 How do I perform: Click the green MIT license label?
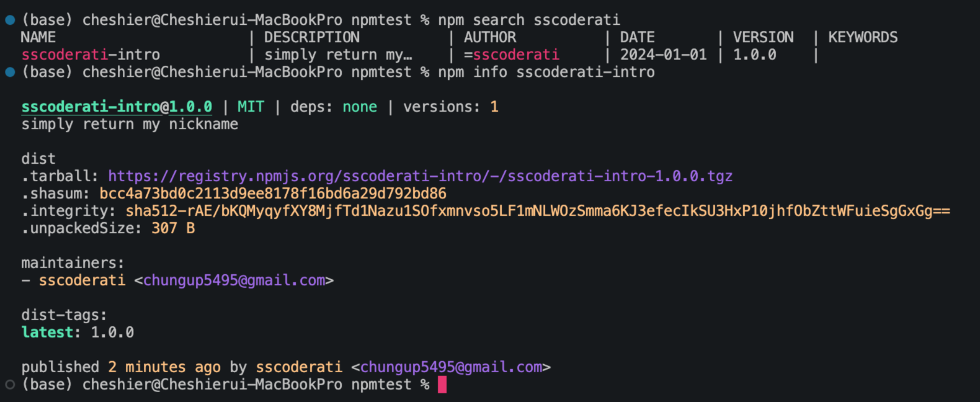click(x=251, y=107)
